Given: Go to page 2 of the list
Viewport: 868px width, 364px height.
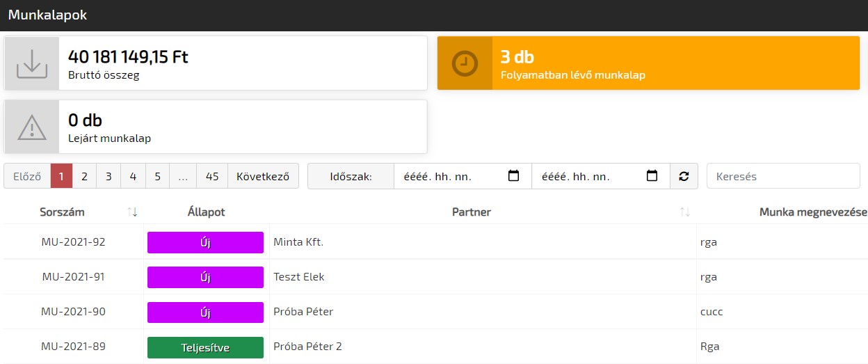Looking at the screenshot, I should coord(84,176).
